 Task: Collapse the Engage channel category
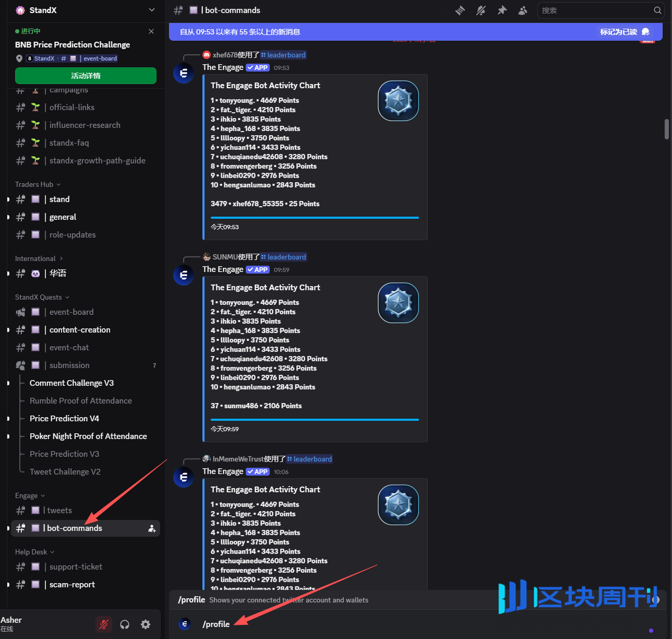30,495
